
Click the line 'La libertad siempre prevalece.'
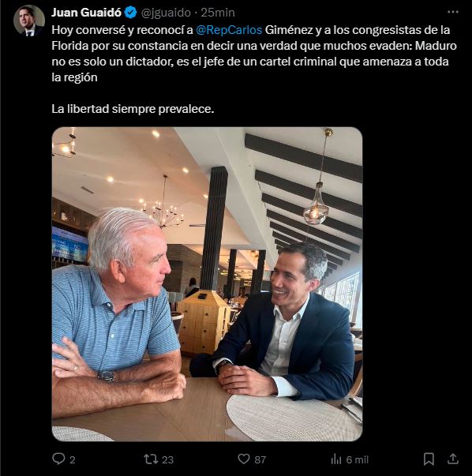coord(133,109)
